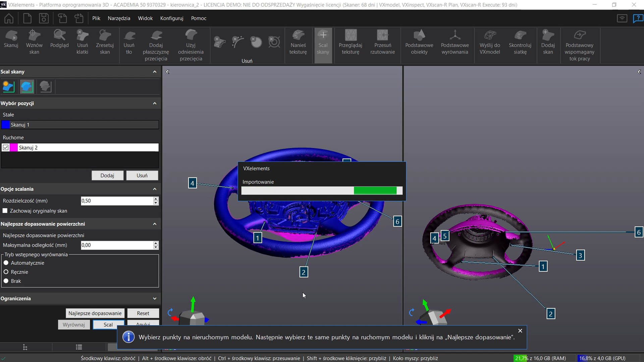
Task: Open Podstawowe wyrównania tool
Action: coord(455,42)
